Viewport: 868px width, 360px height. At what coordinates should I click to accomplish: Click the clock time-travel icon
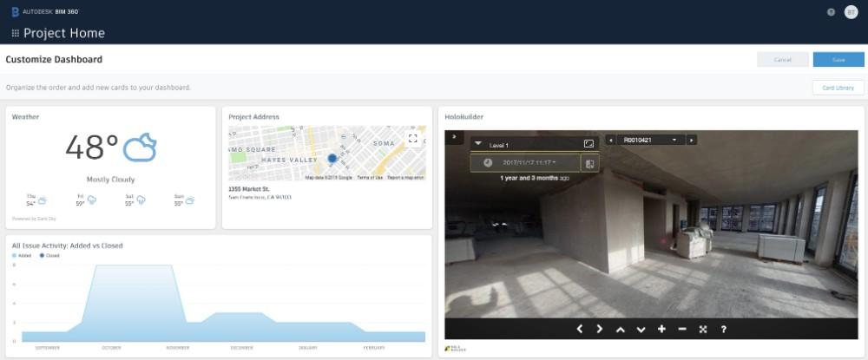point(488,162)
